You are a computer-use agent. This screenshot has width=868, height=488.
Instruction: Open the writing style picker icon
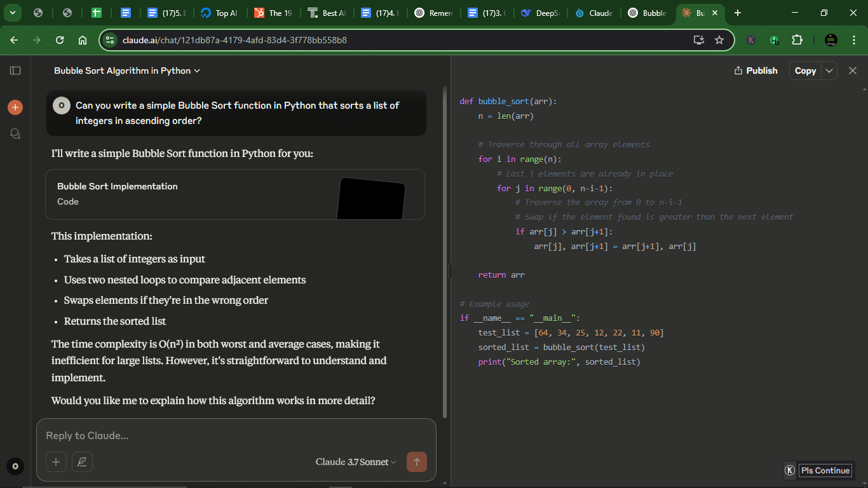(x=82, y=462)
